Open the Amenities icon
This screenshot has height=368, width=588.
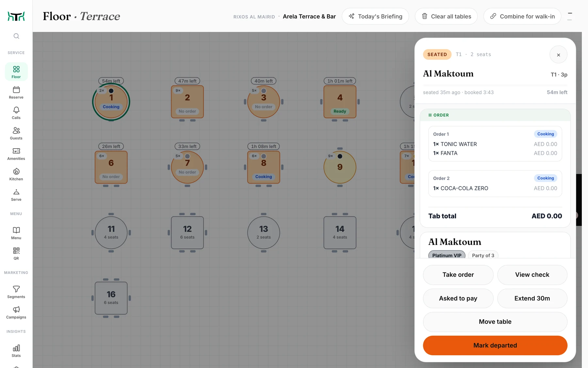[16, 151]
